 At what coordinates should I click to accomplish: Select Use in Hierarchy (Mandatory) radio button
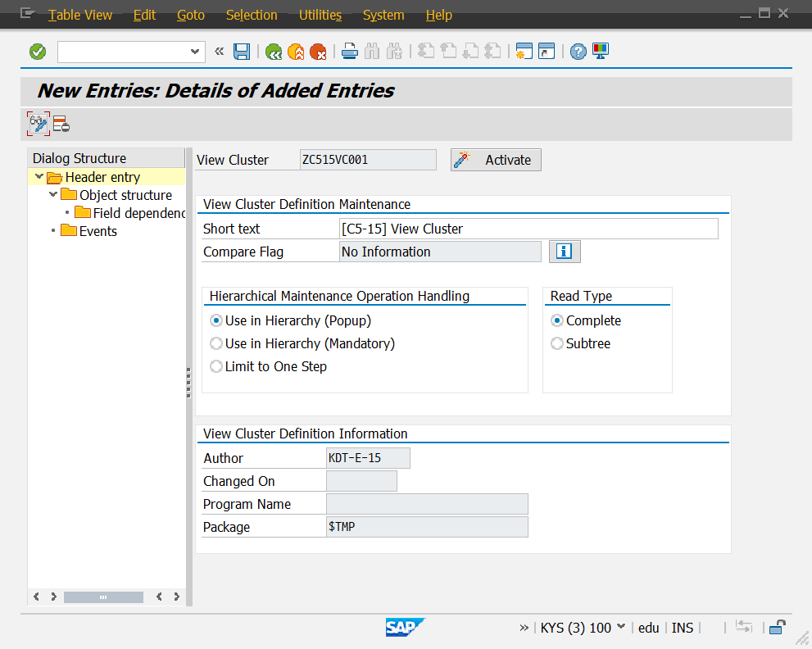click(216, 343)
